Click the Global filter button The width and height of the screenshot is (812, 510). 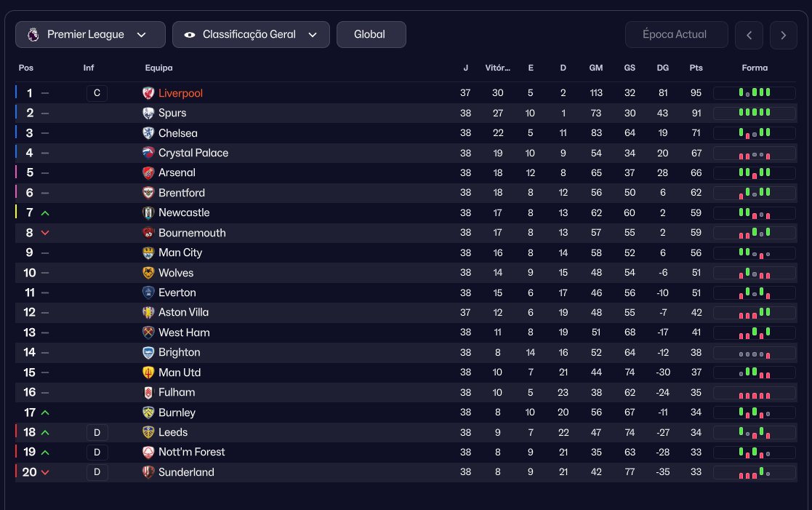[371, 34]
